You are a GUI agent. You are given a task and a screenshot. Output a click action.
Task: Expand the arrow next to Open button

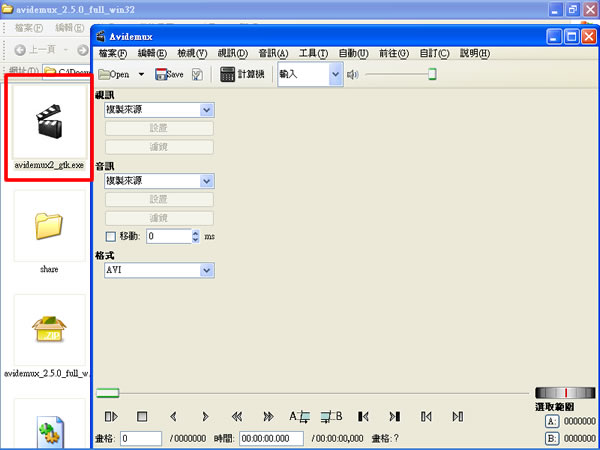141,74
